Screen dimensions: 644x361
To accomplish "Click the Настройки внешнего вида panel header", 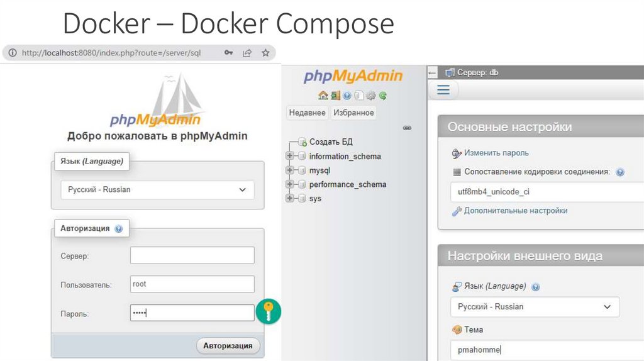I will coord(541,255).
